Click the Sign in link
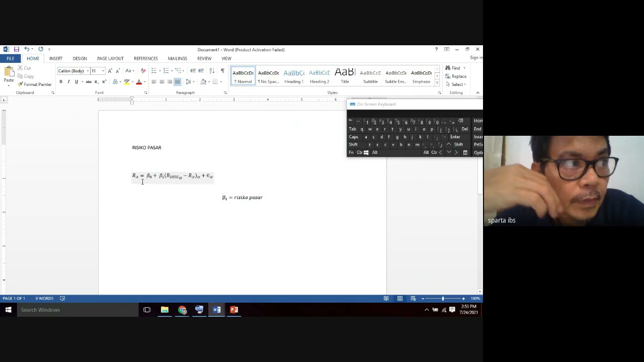The height and width of the screenshot is (362, 644). (x=476, y=58)
